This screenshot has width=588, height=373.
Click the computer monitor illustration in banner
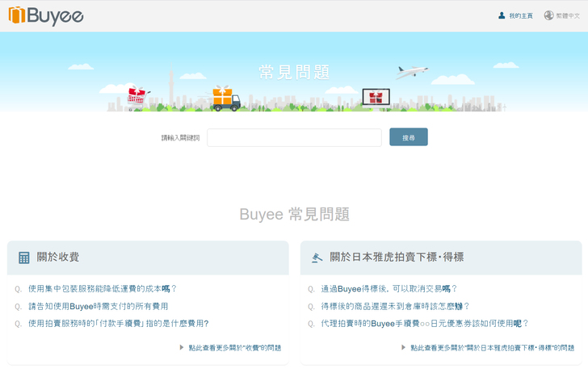click(x=376, y=98)
